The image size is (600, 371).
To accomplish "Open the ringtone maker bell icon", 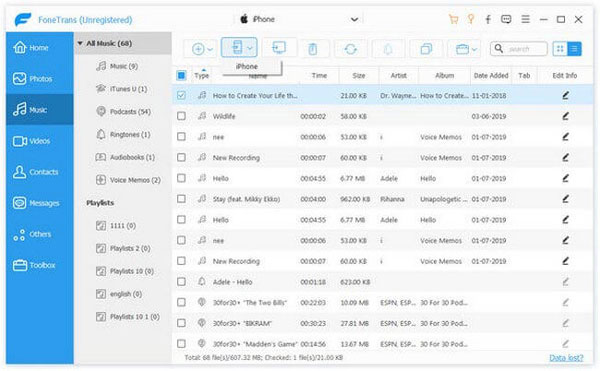I will pos(388,49).
